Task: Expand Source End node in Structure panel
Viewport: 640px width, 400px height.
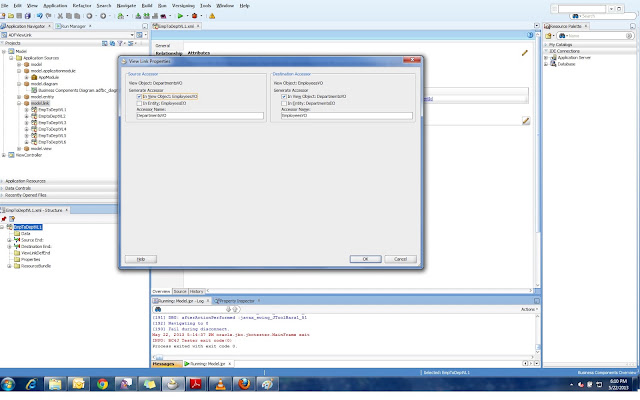Action: coord(9,240)
